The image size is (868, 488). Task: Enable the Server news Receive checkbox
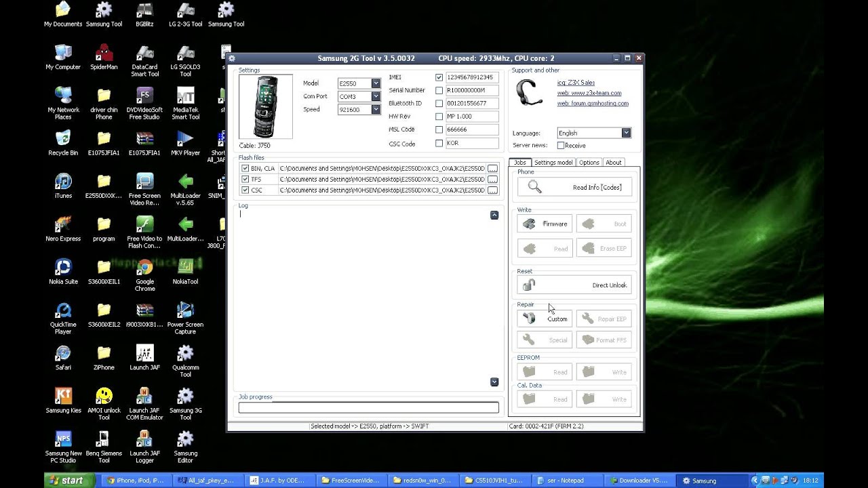point(561,145)
